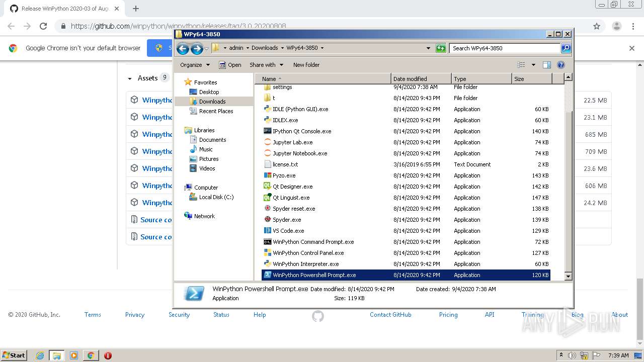
Task: Select the Spyder reset.exe icon
Action: click(268, 209)
